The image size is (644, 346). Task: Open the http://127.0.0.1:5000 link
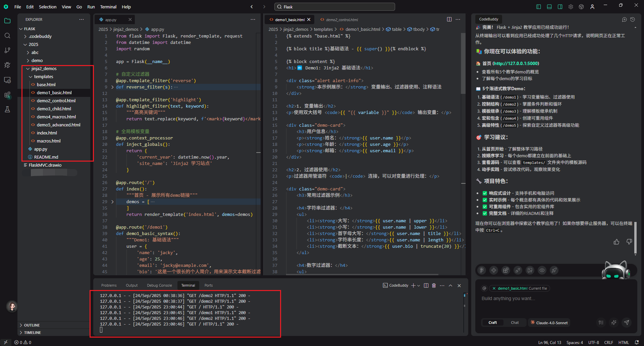[x=516, y=63]
